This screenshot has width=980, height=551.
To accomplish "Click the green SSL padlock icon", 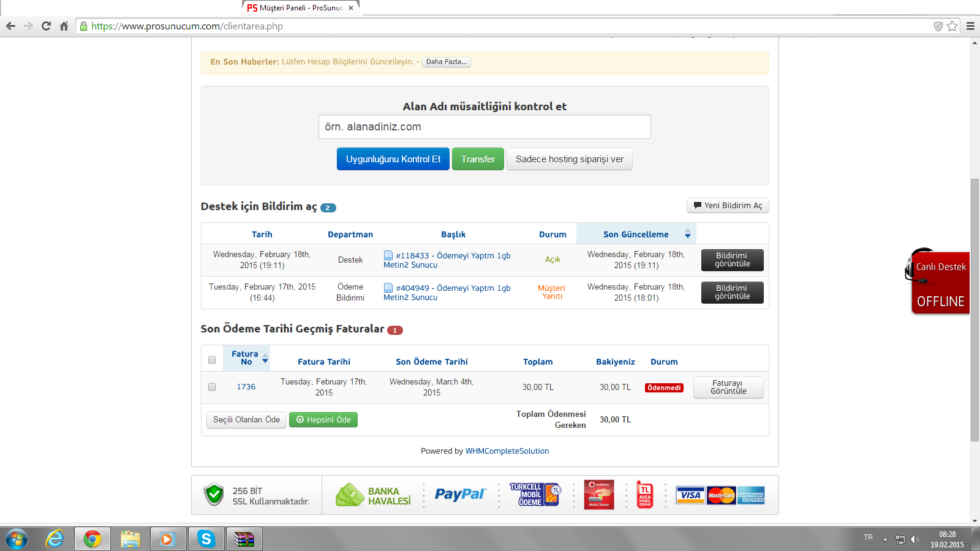I will point(84,26).
